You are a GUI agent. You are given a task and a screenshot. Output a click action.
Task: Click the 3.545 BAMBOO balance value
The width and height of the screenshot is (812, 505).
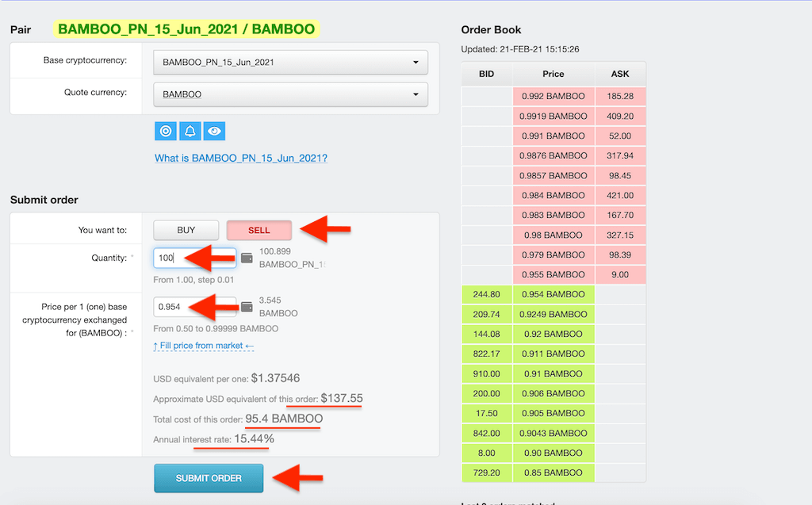278,307
